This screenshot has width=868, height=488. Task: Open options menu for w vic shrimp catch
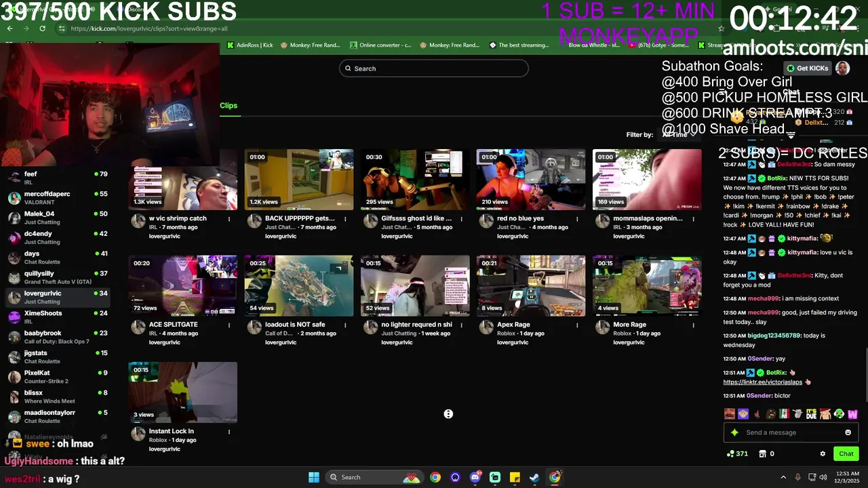point(229,219)
